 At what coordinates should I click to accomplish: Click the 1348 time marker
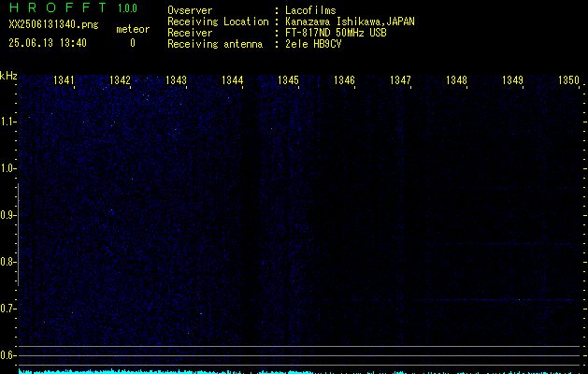tap(456, 80)
